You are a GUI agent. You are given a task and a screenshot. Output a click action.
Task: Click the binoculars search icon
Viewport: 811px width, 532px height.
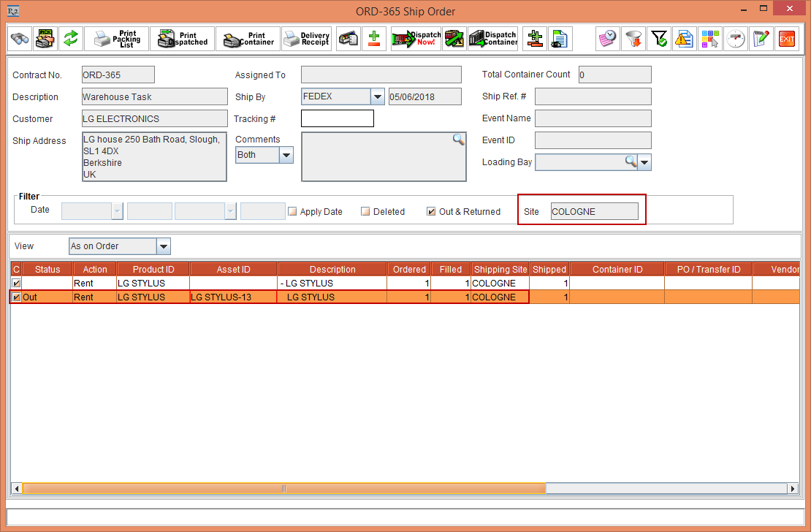[20, 39]
